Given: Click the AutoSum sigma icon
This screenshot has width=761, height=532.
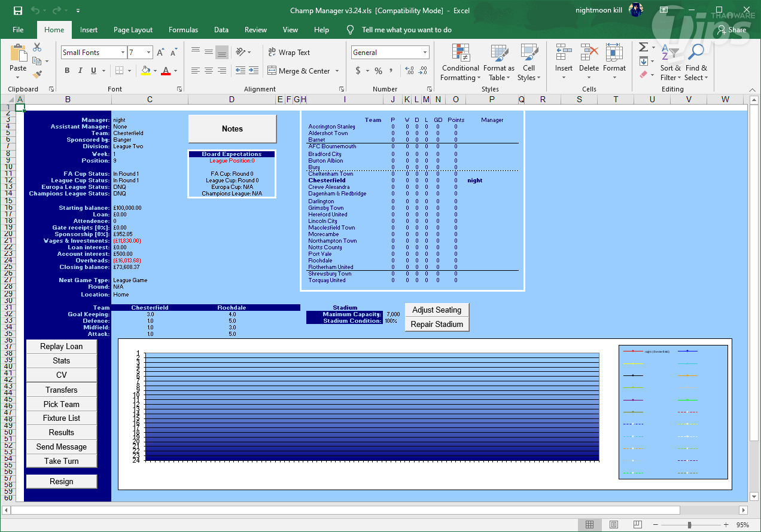Looking at the screenshot, I should [x=643, y=47].
